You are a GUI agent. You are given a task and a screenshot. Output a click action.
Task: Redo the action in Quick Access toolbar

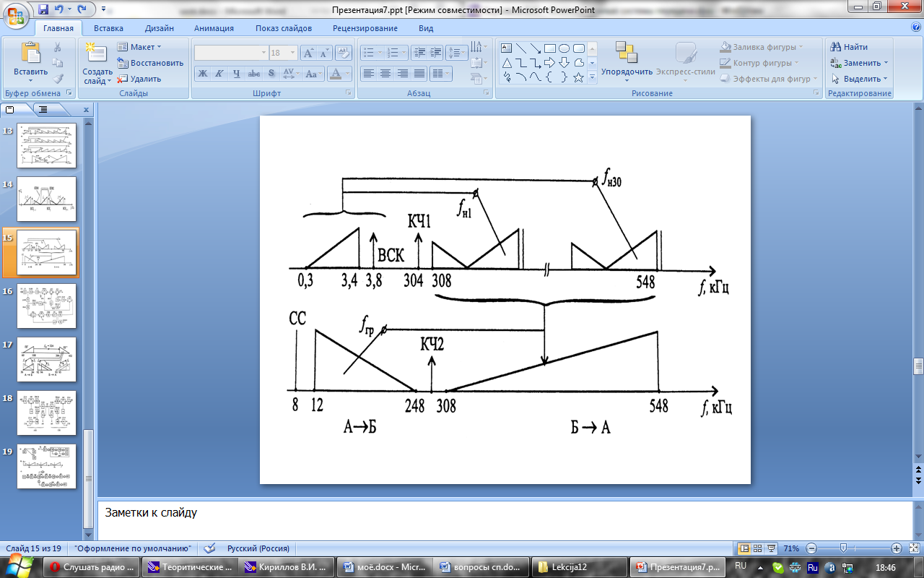coord(82,9)
